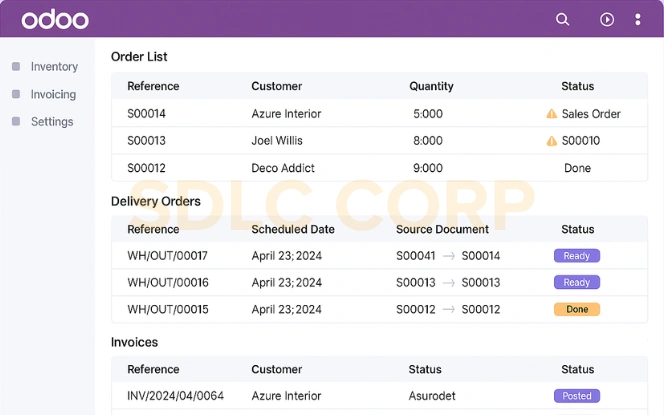Click source document S00041
Image resolution: width=664 pixels, height=415 pixels.
tap(416, 256)
